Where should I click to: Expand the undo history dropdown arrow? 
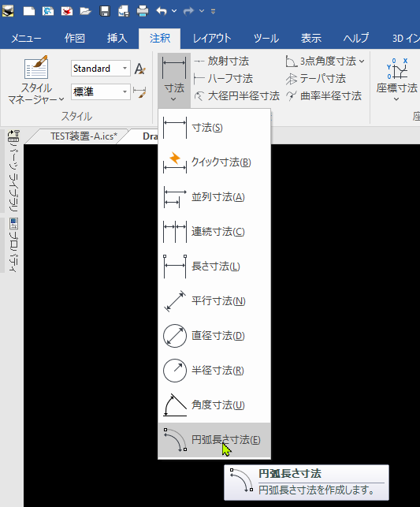(x=174, y=11)
